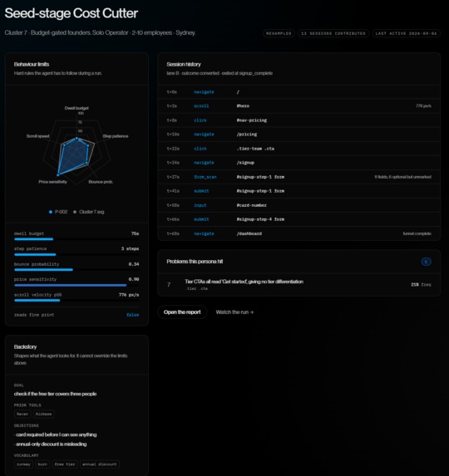Click the price sensitivity progress bar
Screen dimensions: 449x476
(76, 285)
